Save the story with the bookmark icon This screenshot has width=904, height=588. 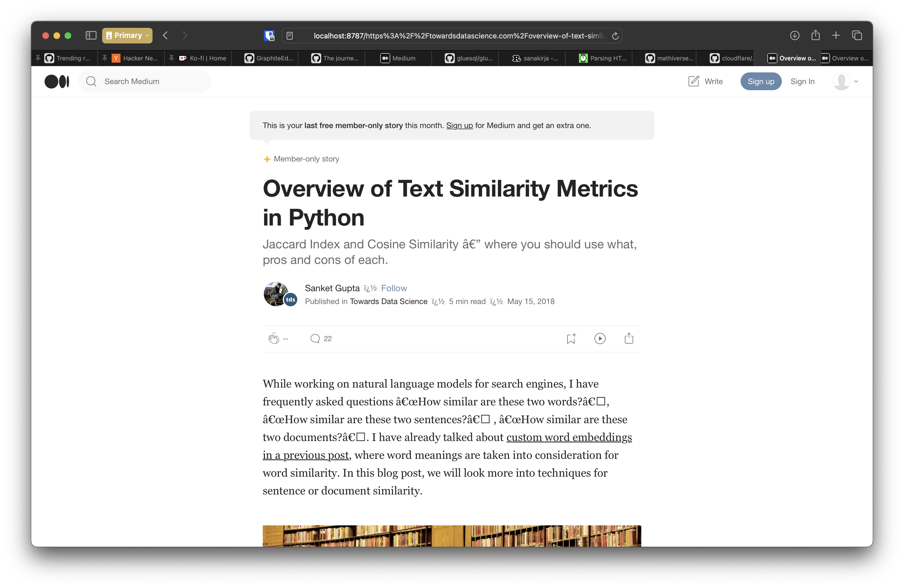pyautogui.click(x=571, y=339)
